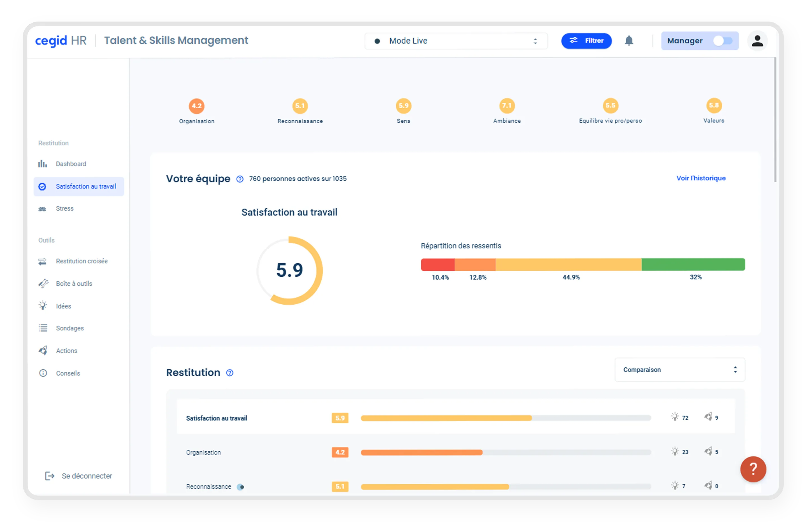The width and height of the screenshot is (807, 532).
Task: Open Voir l'historique link
Action: coord(701,178)
